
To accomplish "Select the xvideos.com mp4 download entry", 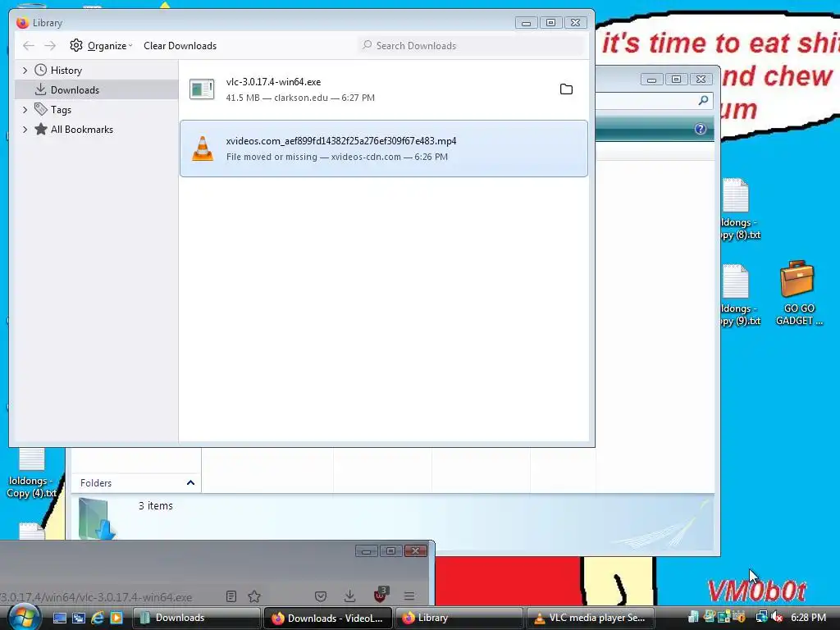I will click(x=384, y=148).
